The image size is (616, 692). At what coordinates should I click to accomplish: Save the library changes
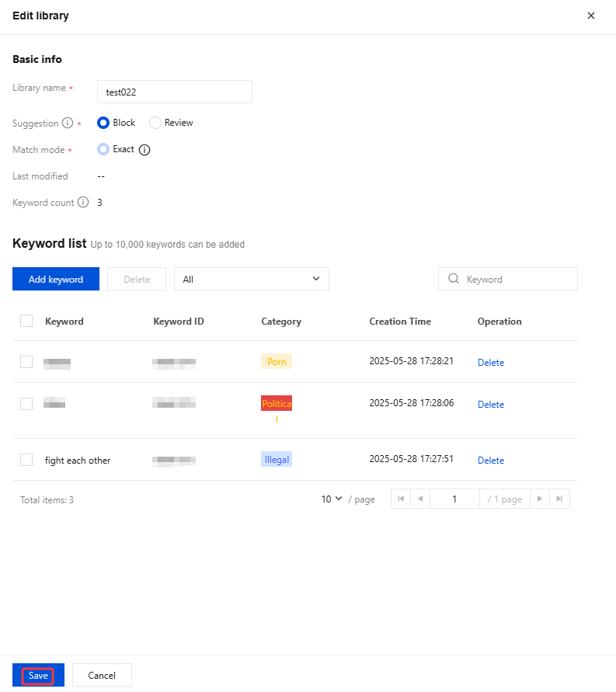click(38, 676)
